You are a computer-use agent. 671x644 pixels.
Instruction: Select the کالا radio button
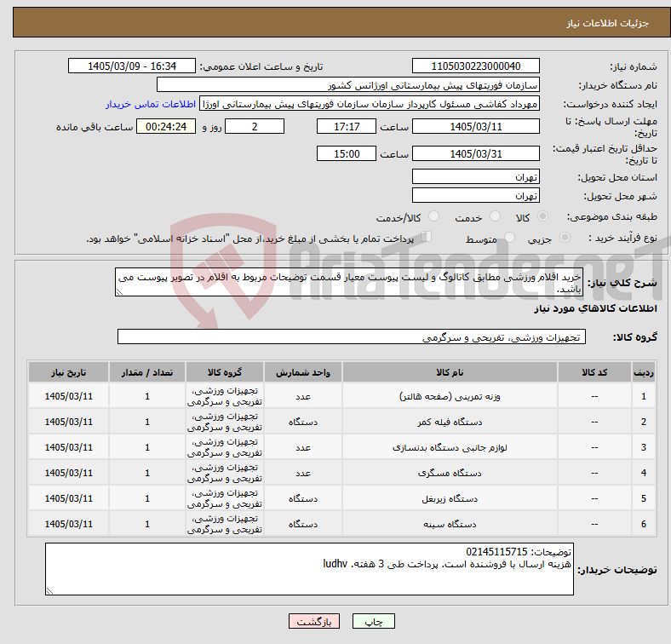542,216
